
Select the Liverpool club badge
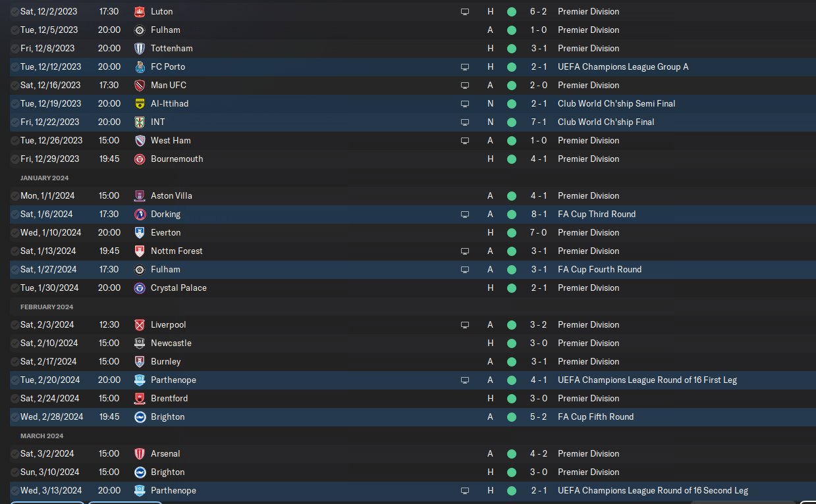pos(139,325)
